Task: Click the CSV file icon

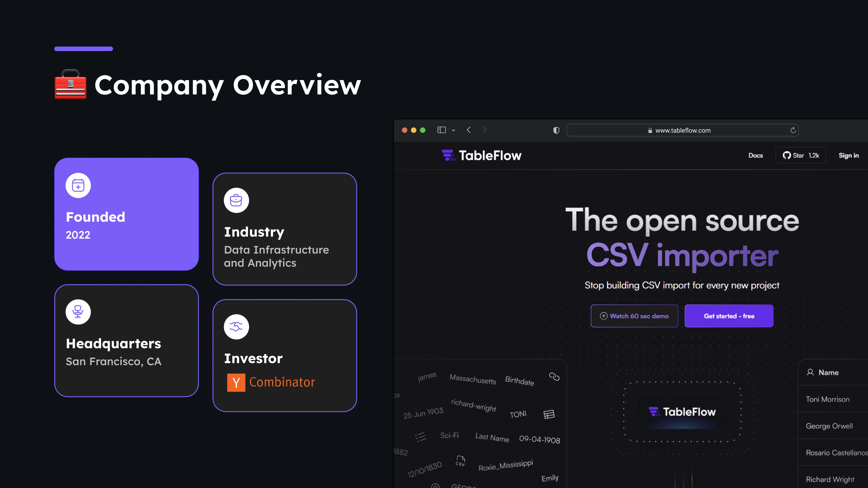Action: point(460,461)
